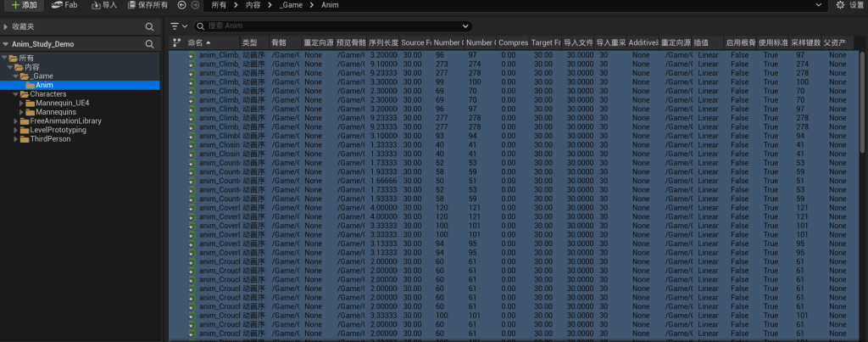The height and width of the screenshot is (342, 868).
Task: Click the folder icon beside Mannequin_UE4
Action: 31,103
